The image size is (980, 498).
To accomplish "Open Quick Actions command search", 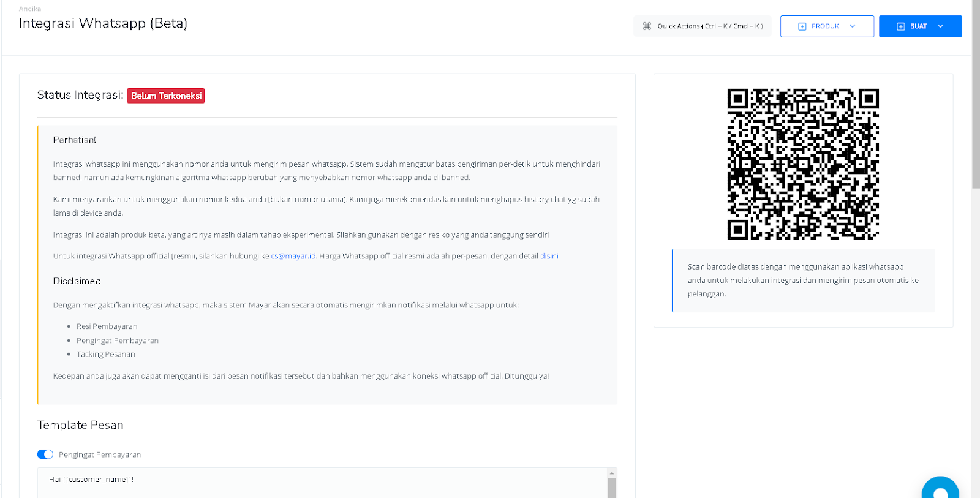I will tap(702, 26).
